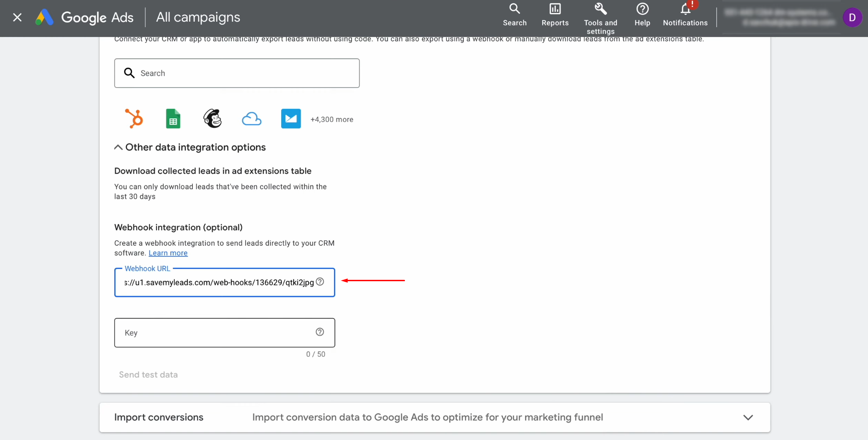The height and width of the screenshot is (440, 868).
Task: Show +4,300 more integrations
Action: click(x=332, y=120)
